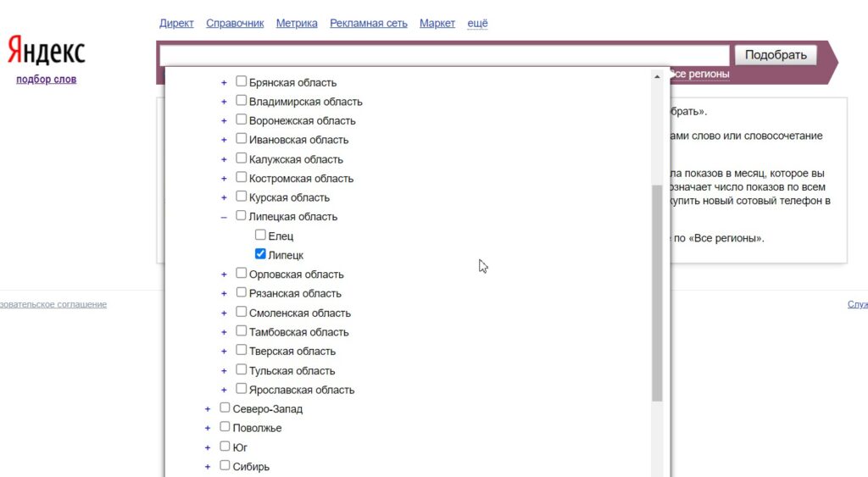Screen dimensions: 868x477
Task: Click the Подобрать button
Action: pyautogui.click(x=776, y=55)
